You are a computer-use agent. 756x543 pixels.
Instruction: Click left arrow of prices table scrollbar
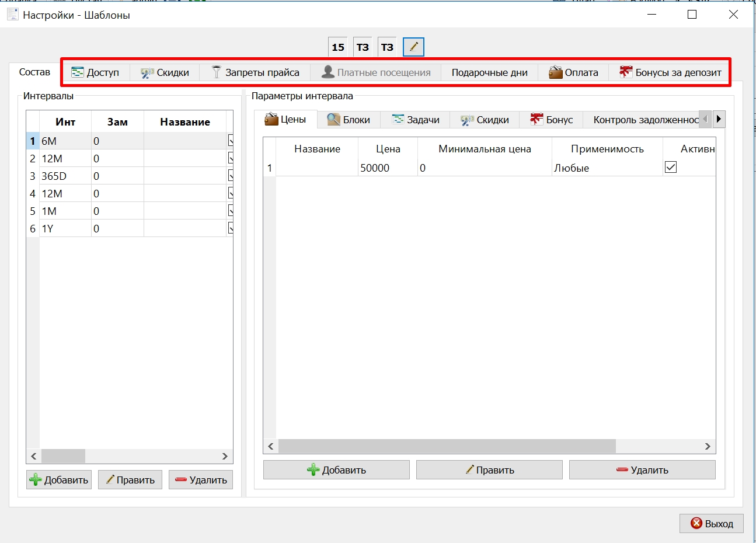(x=270, y=446)
